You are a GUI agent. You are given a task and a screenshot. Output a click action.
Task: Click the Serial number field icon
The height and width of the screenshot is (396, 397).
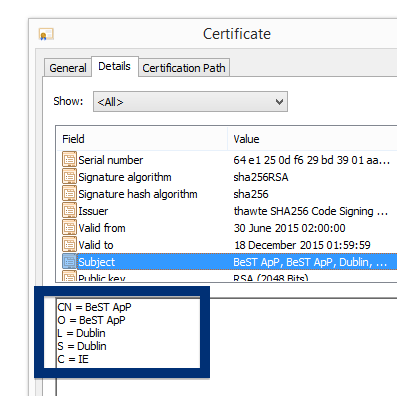click(69, 160)
